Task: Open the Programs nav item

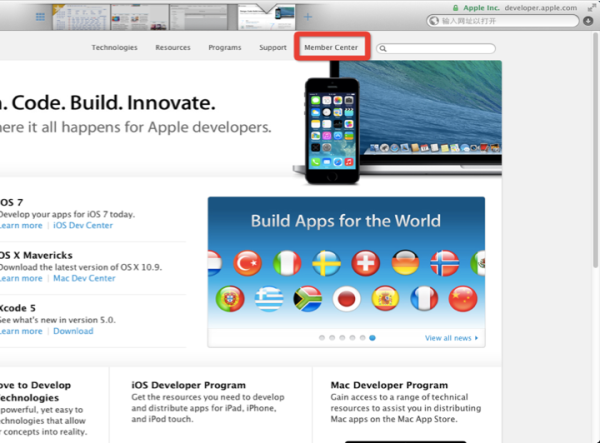Action: pyautogui.click(x=225, y=47)
